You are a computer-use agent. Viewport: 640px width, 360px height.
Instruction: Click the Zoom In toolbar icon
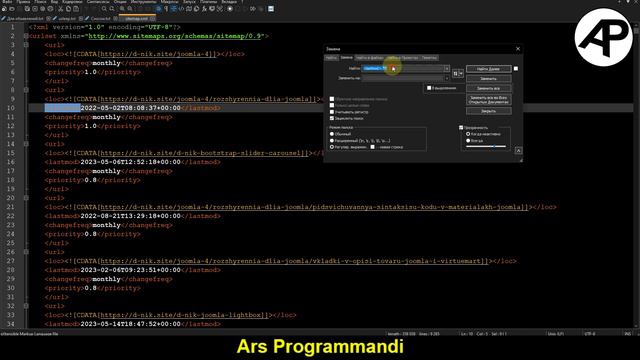pos(122,9)
